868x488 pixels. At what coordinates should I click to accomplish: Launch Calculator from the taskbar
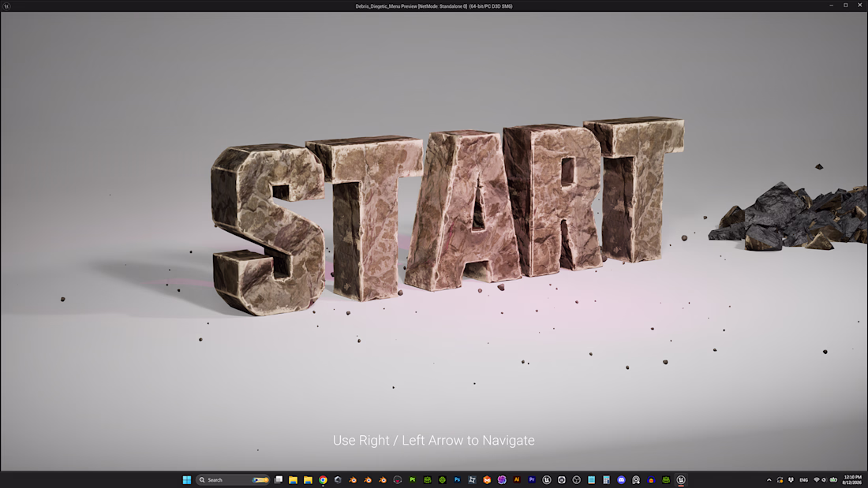click(606, 479)
